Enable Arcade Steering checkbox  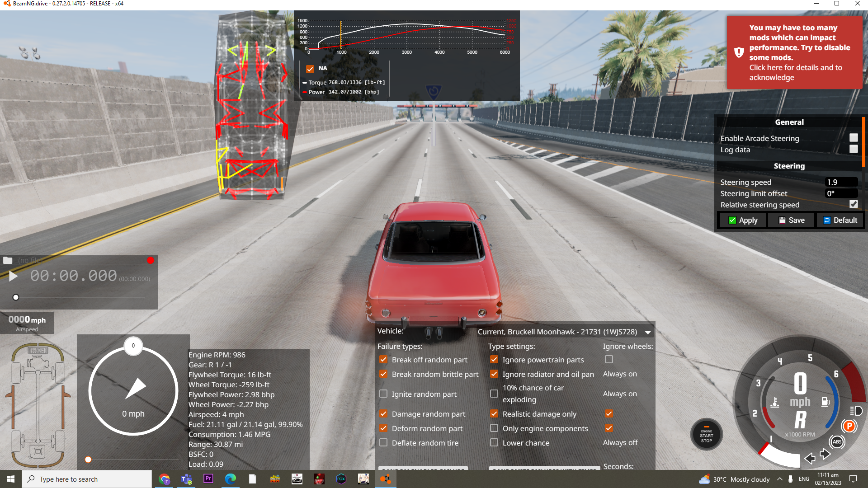(x=854, y=138)
